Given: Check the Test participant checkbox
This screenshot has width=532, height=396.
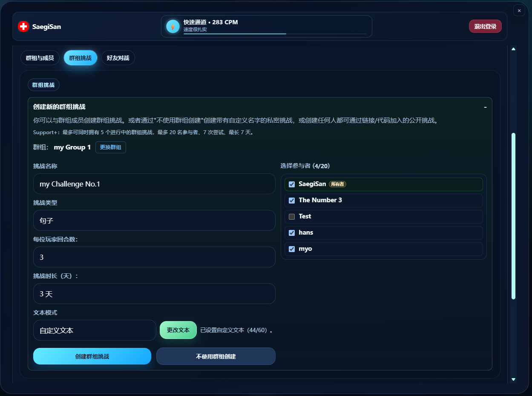Looking at the screenshot, I should tap(292, 217).
